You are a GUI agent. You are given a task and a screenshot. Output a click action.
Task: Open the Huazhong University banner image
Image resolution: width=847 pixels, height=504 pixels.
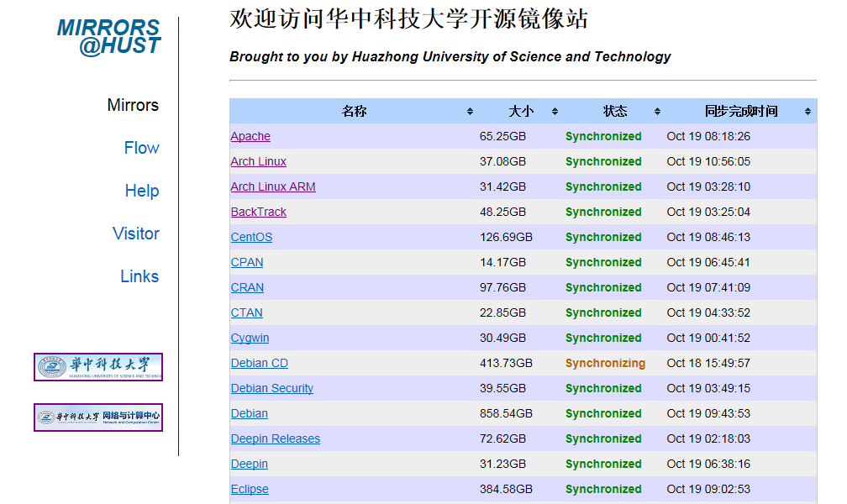point(98,367)
